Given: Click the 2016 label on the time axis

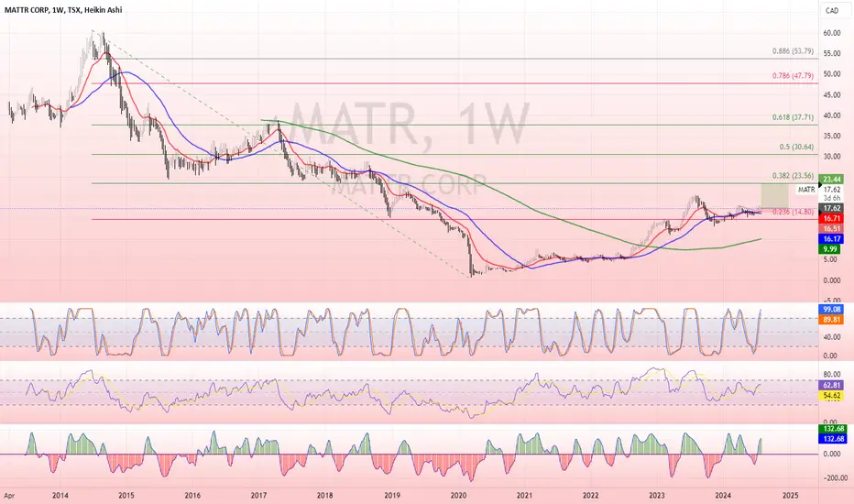Looking at the screenshot, I should tap(192, 495).
